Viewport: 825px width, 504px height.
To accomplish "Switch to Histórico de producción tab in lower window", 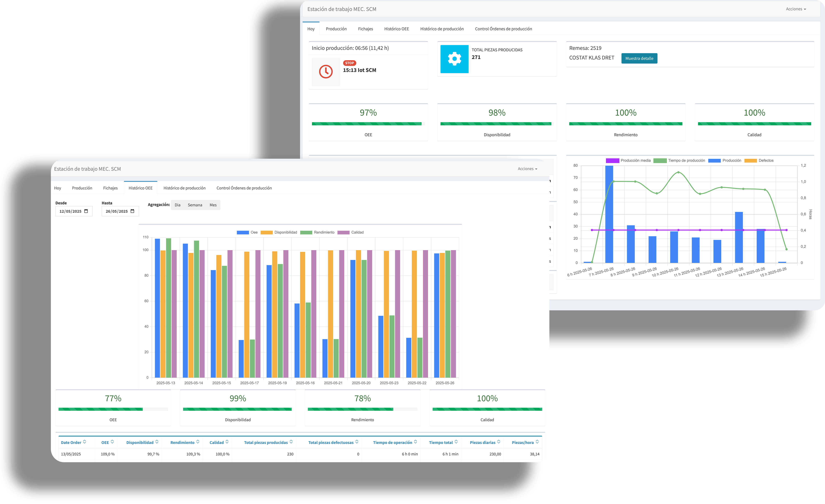I will click(185, 188).
